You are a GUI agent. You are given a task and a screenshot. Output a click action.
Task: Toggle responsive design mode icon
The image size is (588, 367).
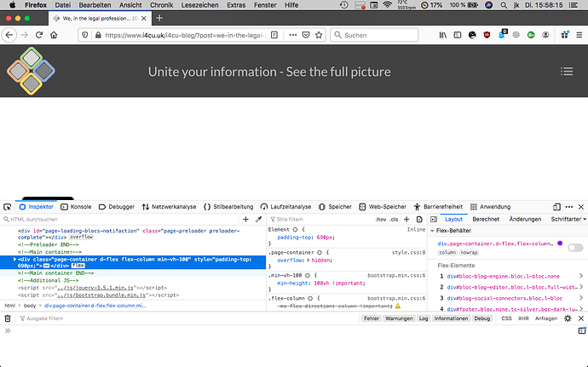[556, 207]
